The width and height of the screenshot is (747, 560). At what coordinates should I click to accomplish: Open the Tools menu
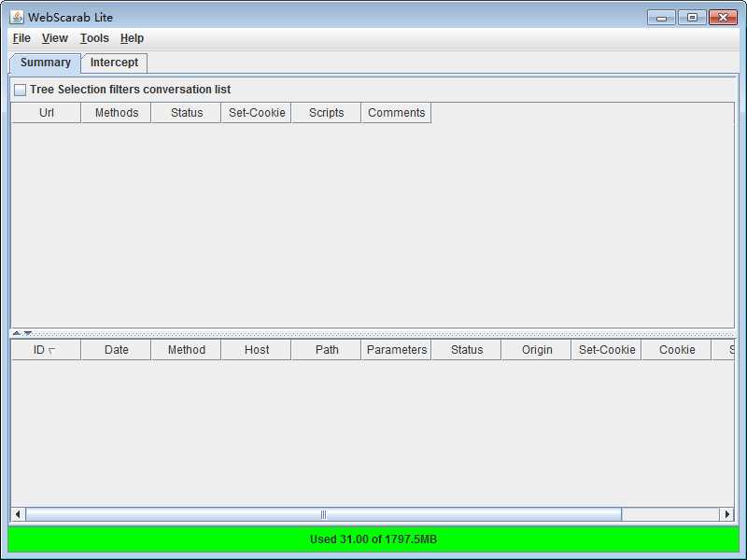(94, 38)
